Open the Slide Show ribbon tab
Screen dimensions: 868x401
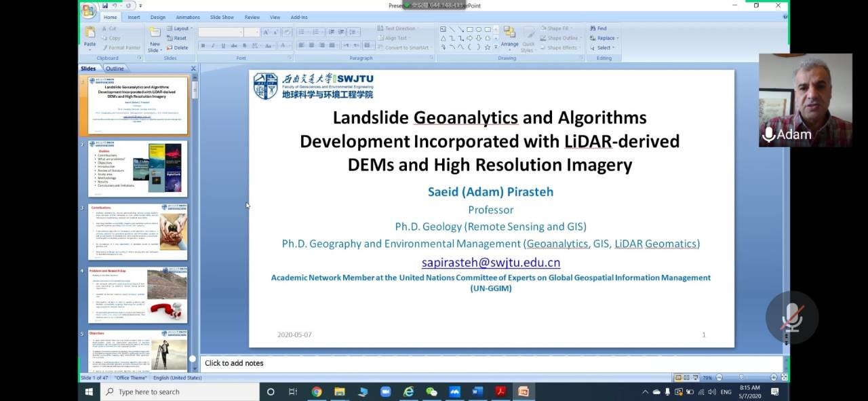(222, 17)
